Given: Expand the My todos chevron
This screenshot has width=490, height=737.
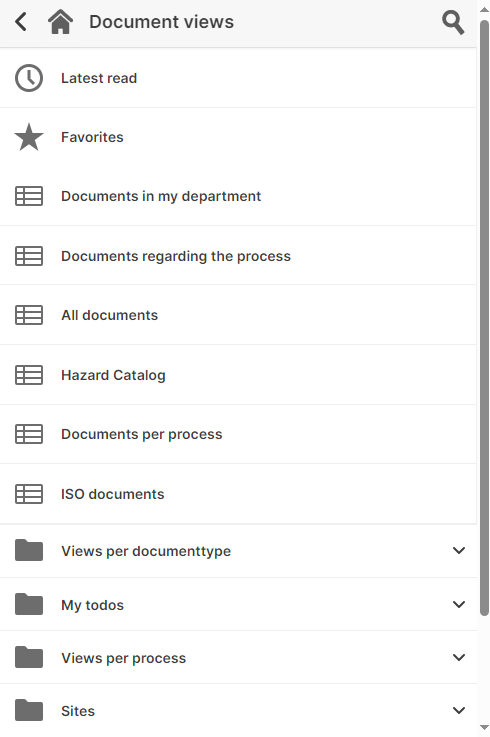Looking at the screenshot, I should (458, 604).
